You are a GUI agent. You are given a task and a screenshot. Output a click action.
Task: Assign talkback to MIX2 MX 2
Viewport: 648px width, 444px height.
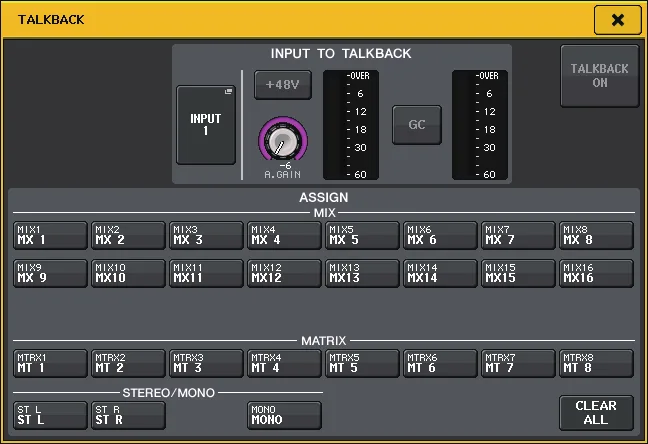click(128, 235)
